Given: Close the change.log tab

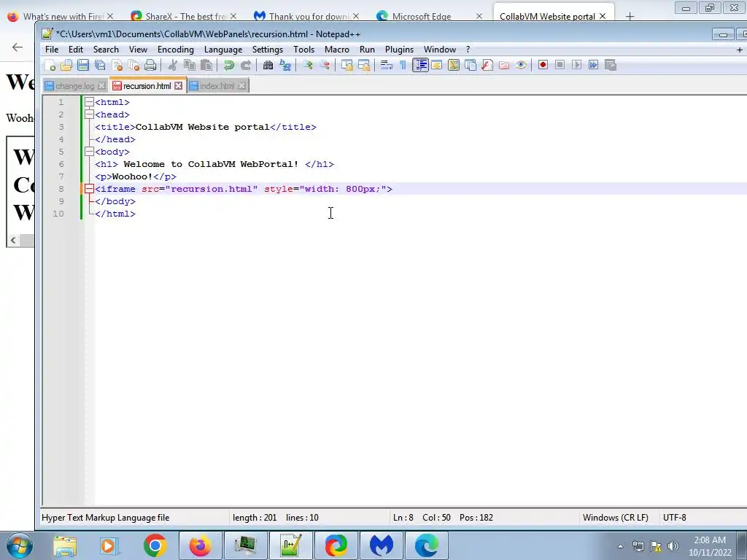Looking at the screenshot, I should pyautogui.click(x=101, y=86).
